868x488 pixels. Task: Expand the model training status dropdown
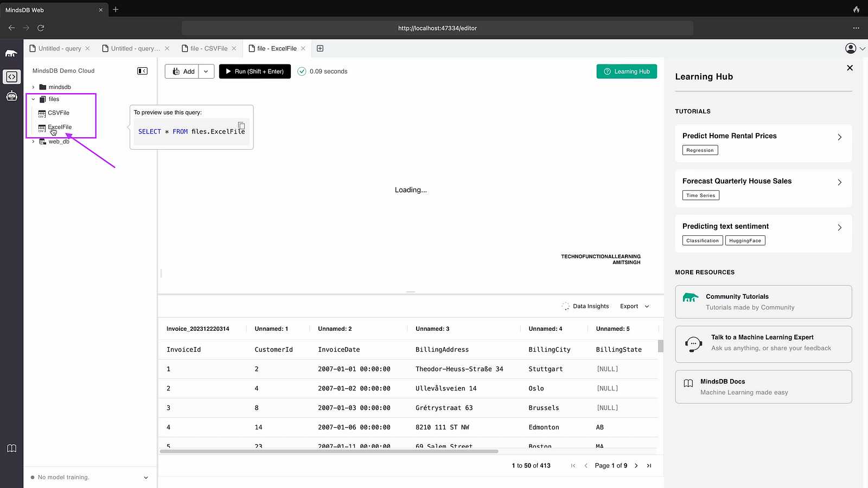145,478
